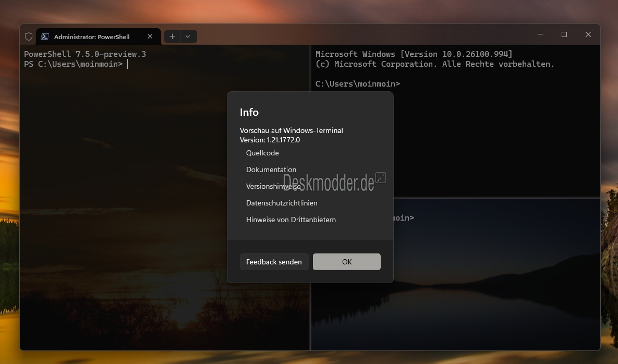Minimize the Terminal window
618x364 pixels.
pyautogui.click(x=540, y=34)
